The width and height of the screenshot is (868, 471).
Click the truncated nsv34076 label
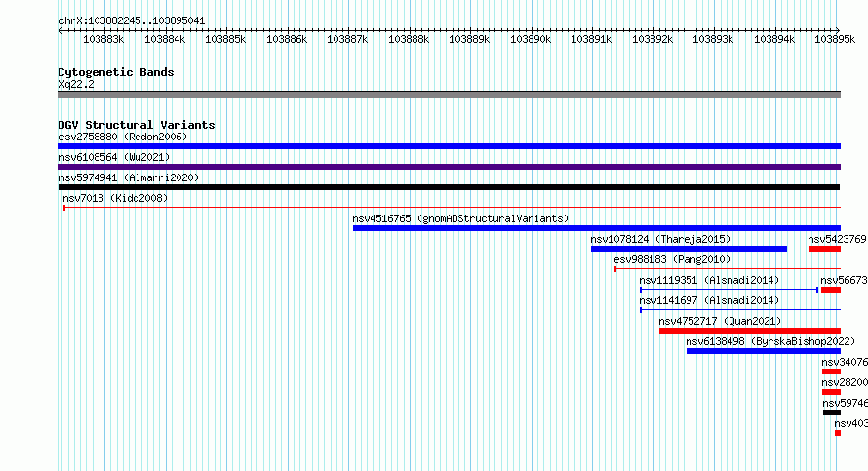coord(845,362)
